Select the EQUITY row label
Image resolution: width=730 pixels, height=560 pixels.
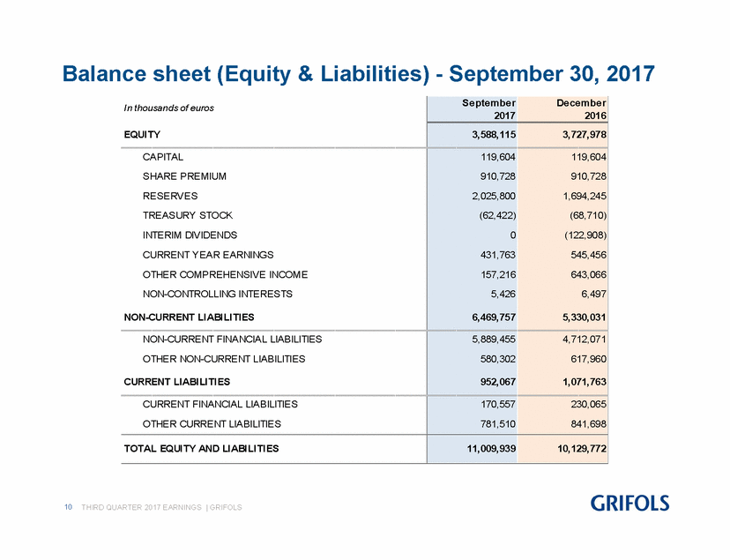142,135
